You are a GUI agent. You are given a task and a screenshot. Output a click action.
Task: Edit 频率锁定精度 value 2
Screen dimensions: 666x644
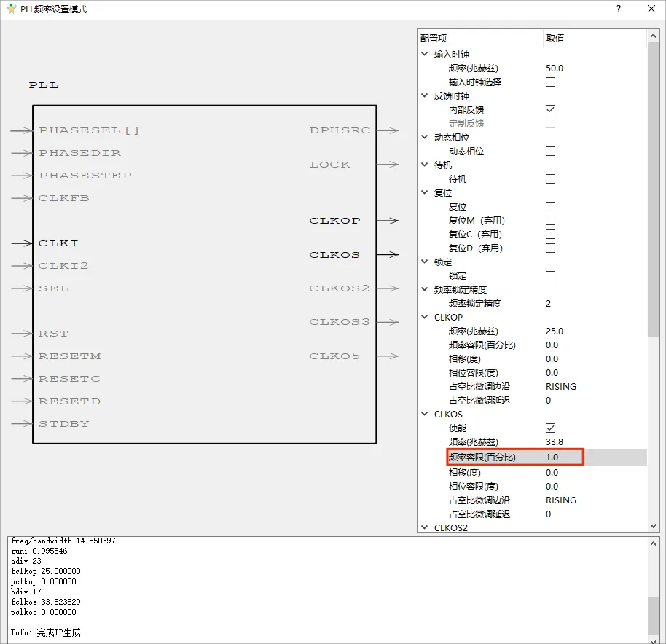coord(549,304)
